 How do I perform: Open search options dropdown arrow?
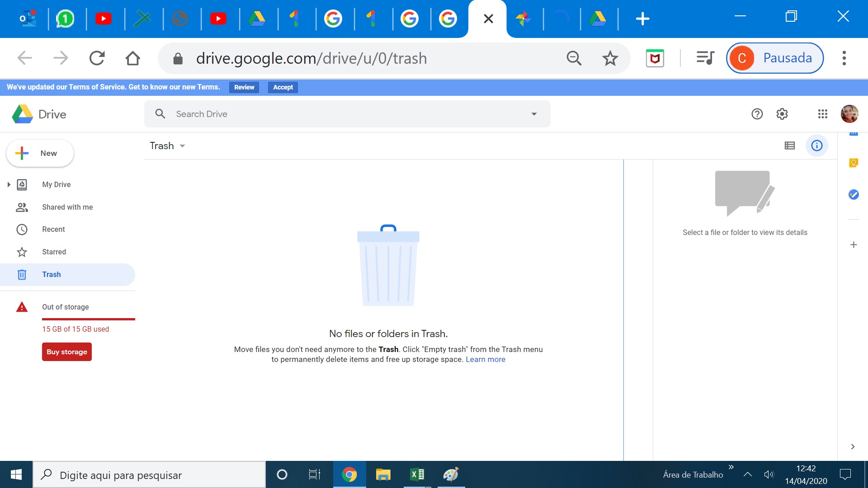pyautogui.click(x=534, y=114)
